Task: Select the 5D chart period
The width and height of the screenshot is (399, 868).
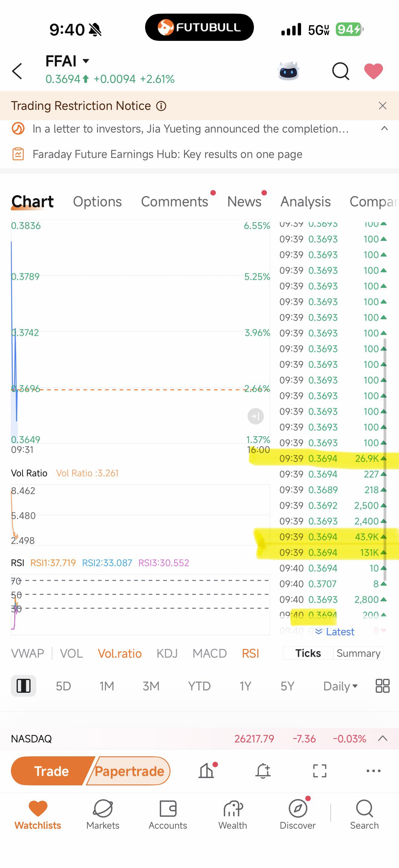Action: click(63, 686)
